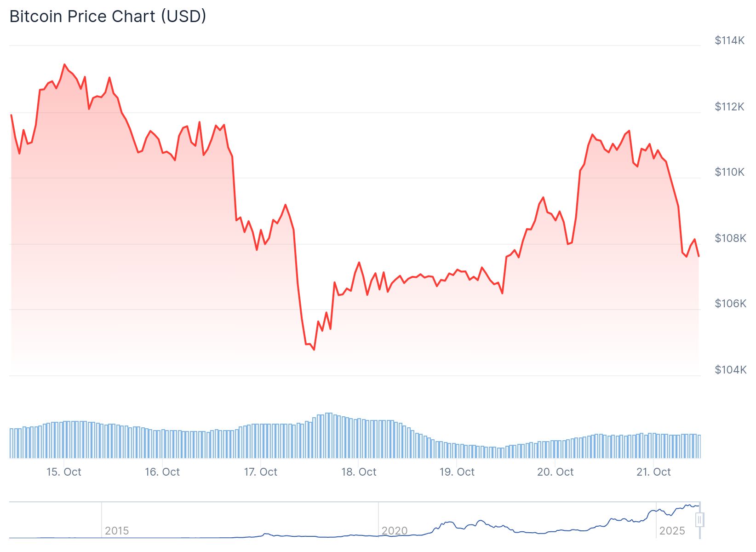Click the 15. Oct date label
Viewport: 756px width, 552px height.
(64, 472)
